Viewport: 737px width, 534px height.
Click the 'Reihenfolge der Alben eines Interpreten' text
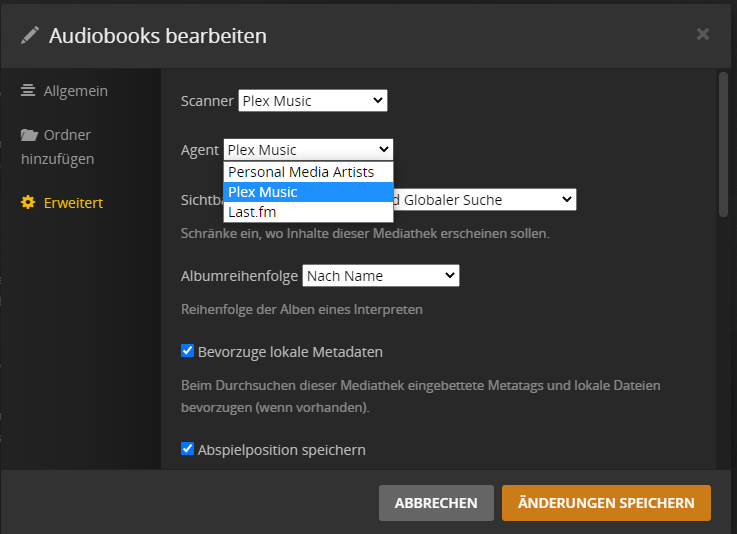(x=302, y=309)
